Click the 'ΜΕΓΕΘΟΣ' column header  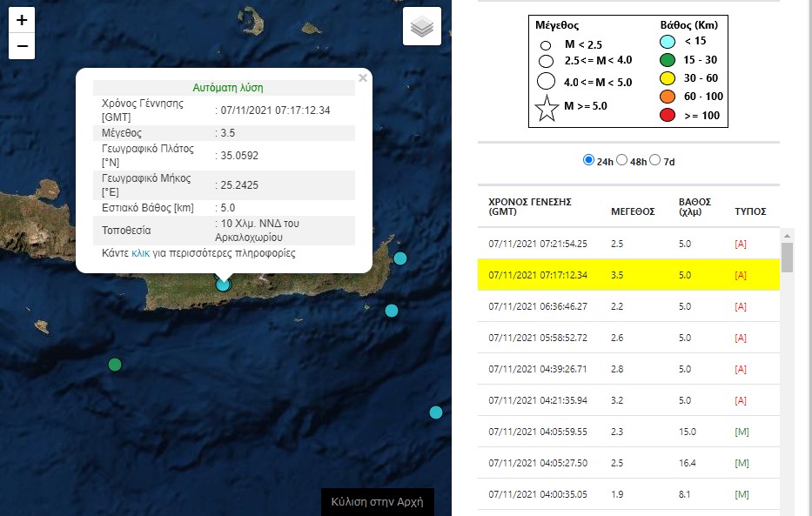coord(633,211)
